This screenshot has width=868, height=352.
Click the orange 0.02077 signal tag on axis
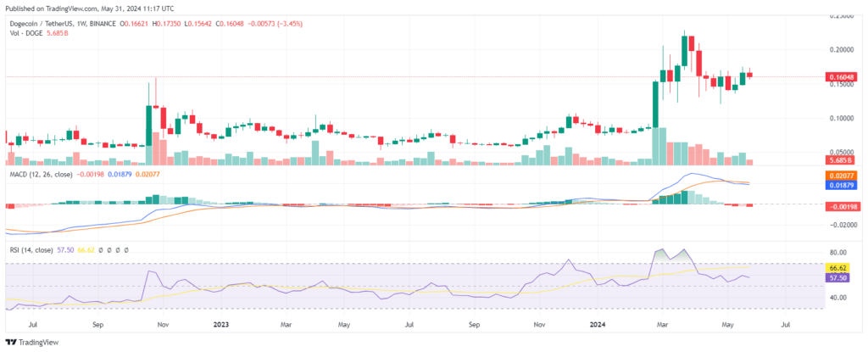point(841,176)
